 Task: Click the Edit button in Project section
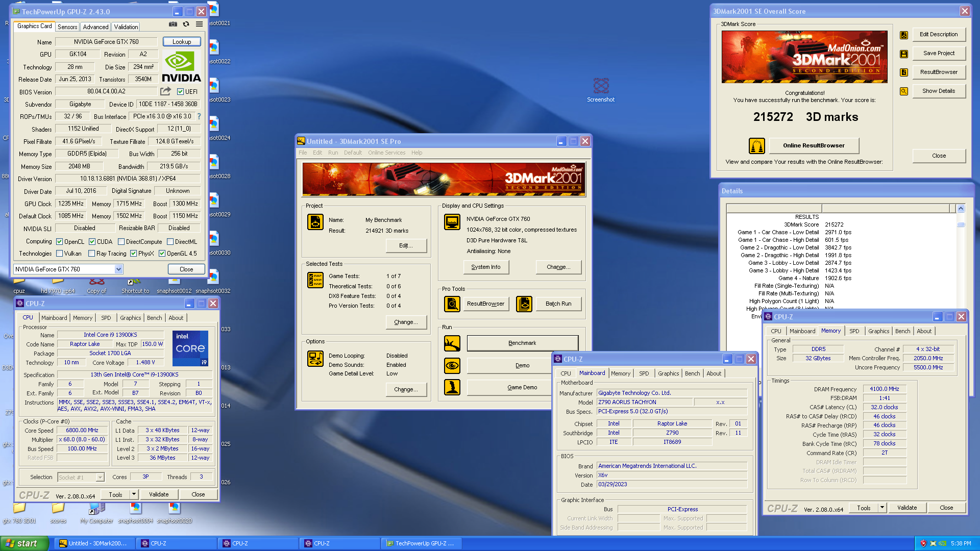(x=406, y=245)
